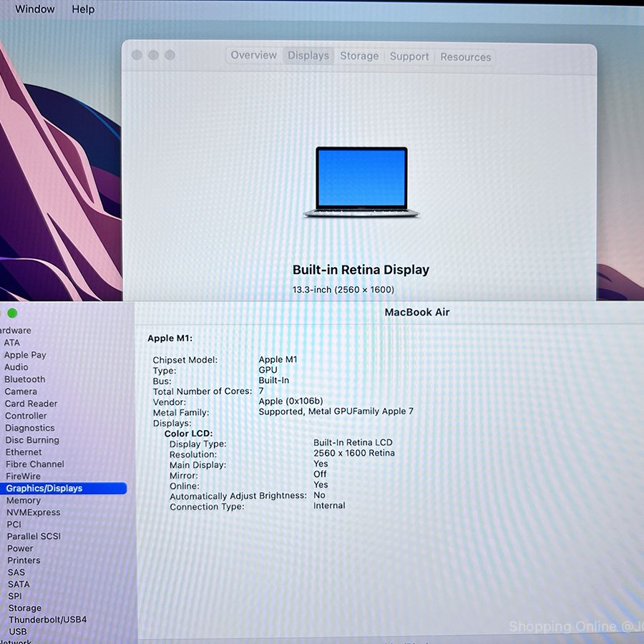
Task: Click the "Main Display:" label
Action: (198, 465)
